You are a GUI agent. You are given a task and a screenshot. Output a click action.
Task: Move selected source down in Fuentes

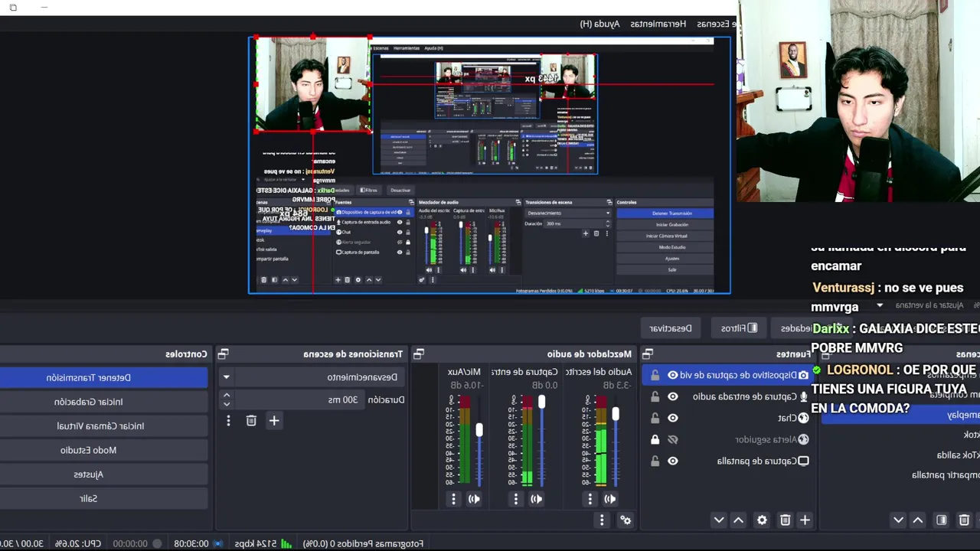[718, 520]
